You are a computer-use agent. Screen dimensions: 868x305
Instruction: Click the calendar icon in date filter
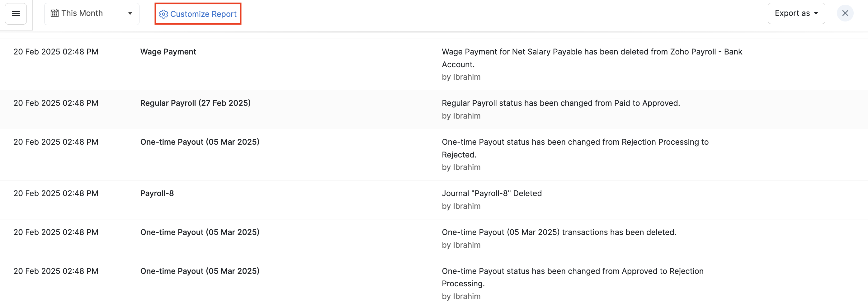tap(54, 13)
